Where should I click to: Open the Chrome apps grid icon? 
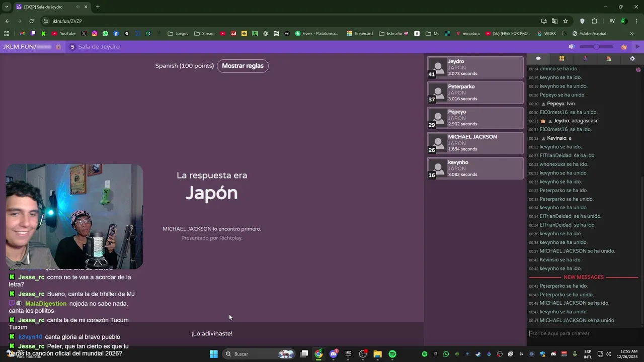point(7,34)
